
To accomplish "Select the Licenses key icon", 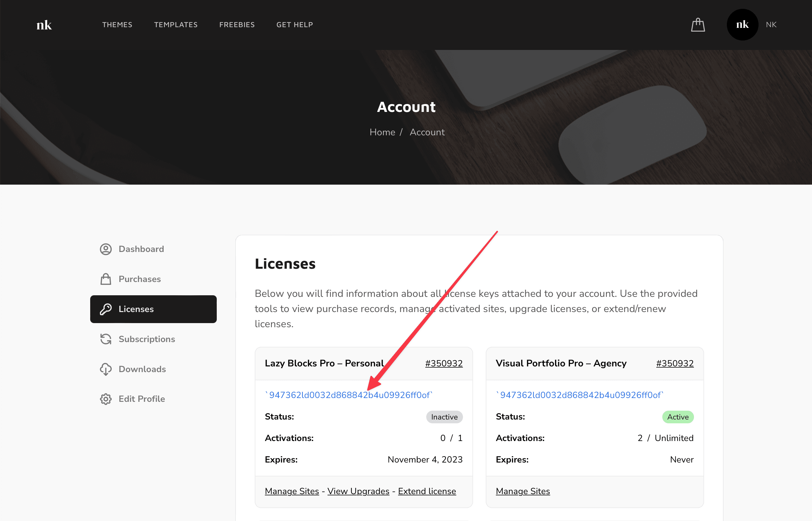I will pos(106,309).
